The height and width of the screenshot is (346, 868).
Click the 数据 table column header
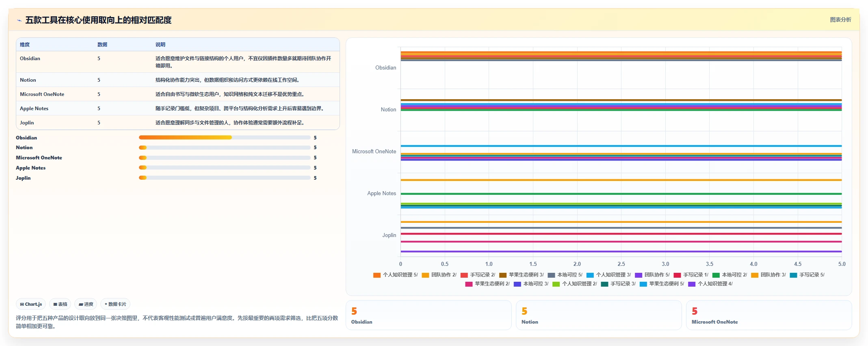[102, 45]
